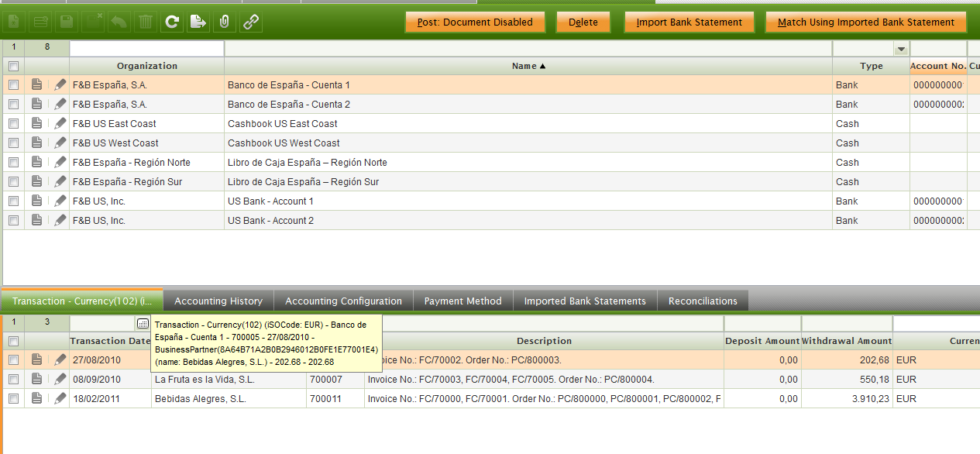The image size is (980, 454).
Task: Open form view for Libro de Caja España – Región Norte
Action: (36, 162)
